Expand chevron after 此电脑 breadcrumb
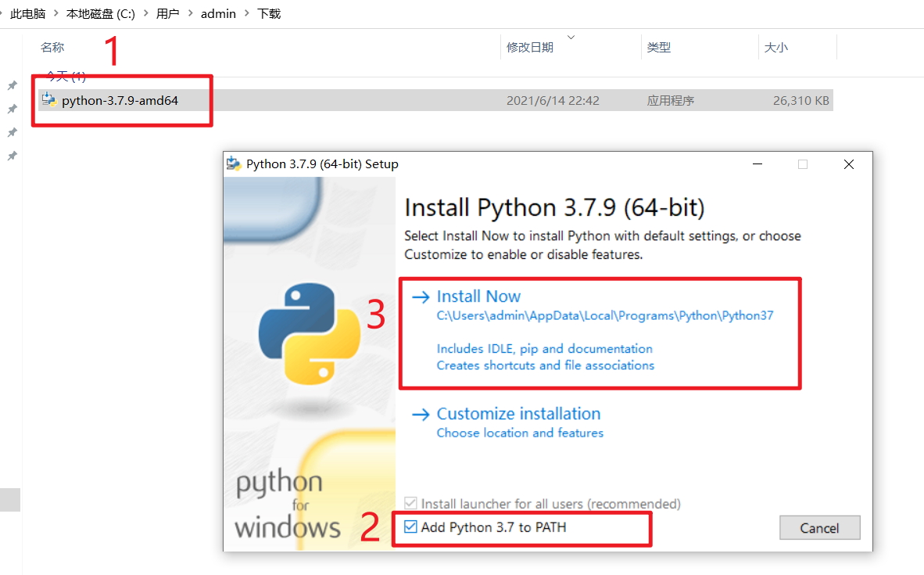This screenshot has height=575, width=924. click(56, 13)
